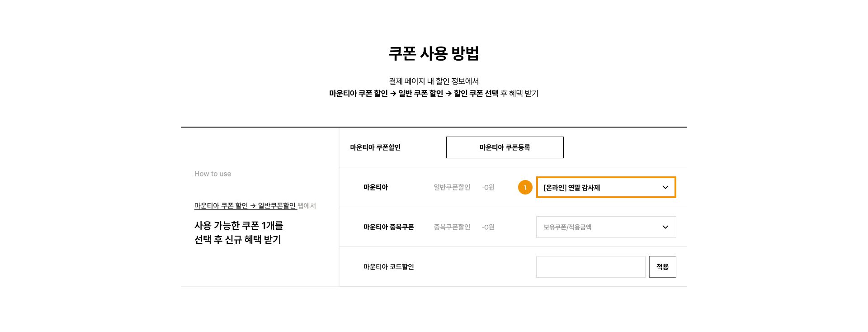The height and width of the screenshot is (332, 868).
Task: Click the -0원 amount beside 일반쿠폰할인
Action: [x=488, y=187]
